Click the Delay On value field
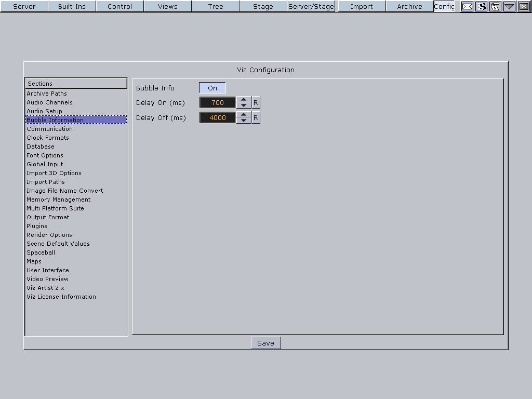Image resolution: width=532 pixels, height=399 pixels. pos(217,103)
